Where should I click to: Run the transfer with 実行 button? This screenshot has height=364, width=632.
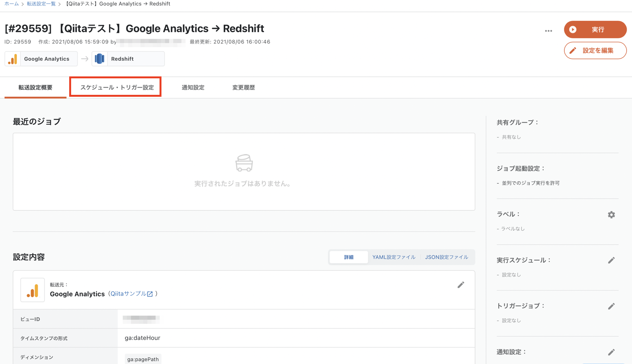point(595,30)
